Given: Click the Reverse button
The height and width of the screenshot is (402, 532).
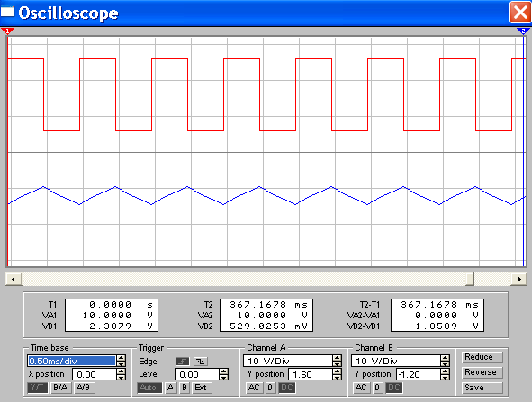Looking at the screenshot, I should [482, 372].
